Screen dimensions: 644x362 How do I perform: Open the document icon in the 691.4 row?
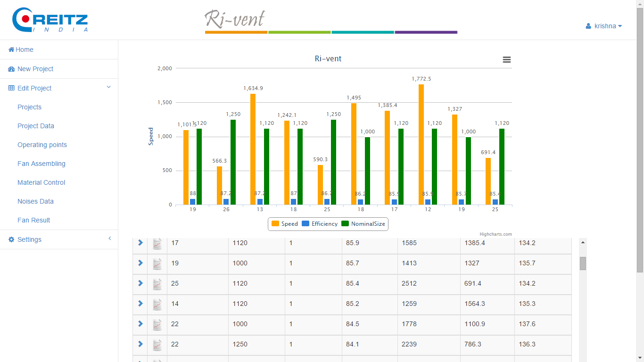(x=157, y=284)
